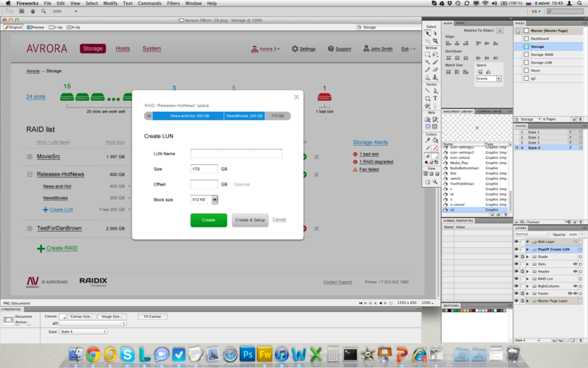Open the Normal blend mode dropdown
The width and height of the screenshot is (588, 368).
tap(531, 234)
